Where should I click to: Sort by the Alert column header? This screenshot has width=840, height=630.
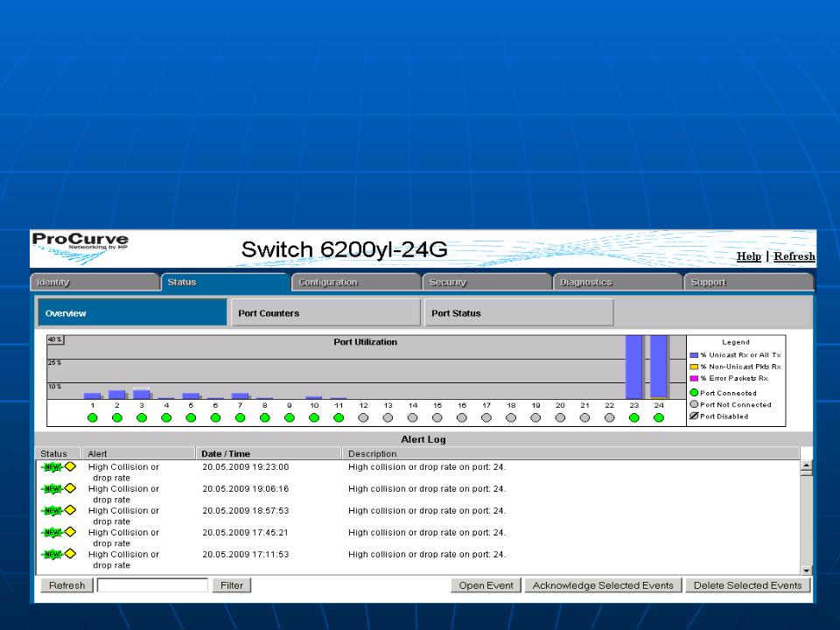point(139,454)
